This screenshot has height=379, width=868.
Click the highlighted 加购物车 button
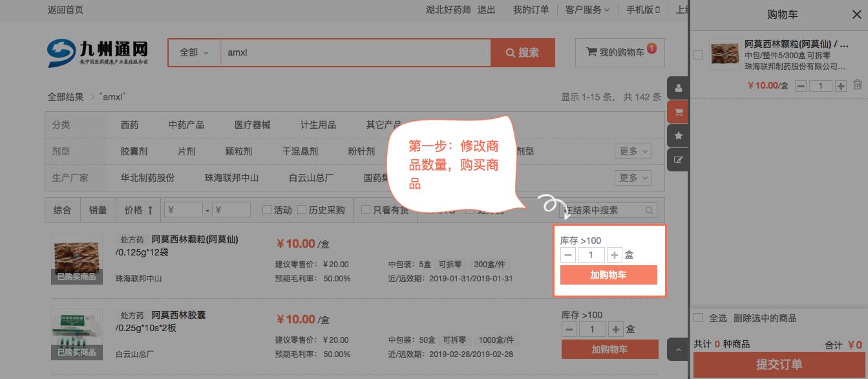608,275
